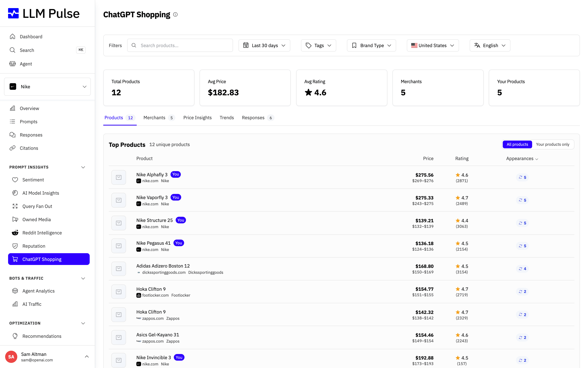Click the Owned Media megaphone icon
Viewport: 588px width, 368px height.
[15, 220]
